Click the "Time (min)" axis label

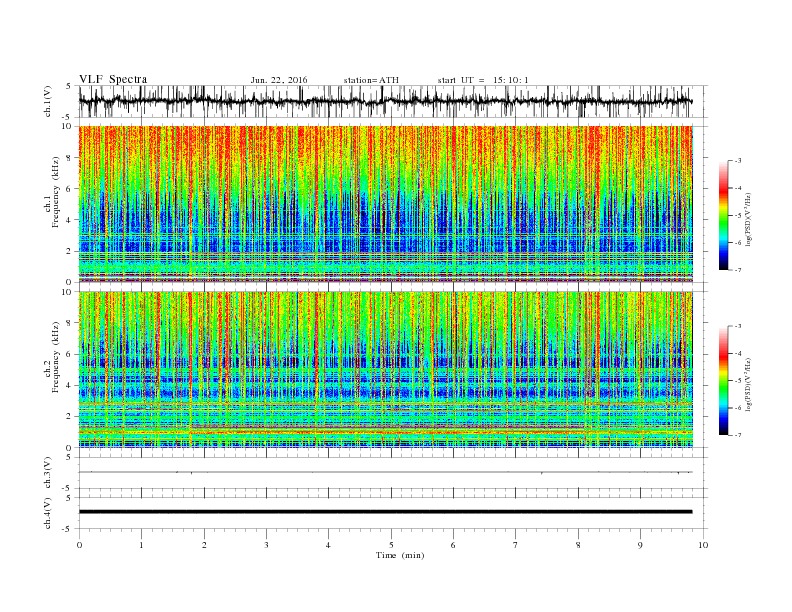[400, 555]
